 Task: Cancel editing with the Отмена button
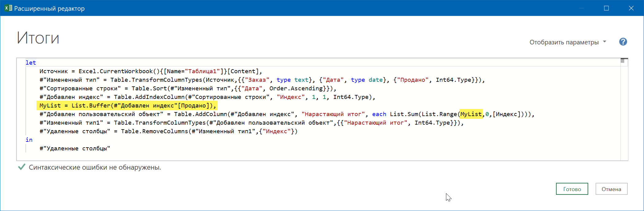pyautogui.click(x=611, y=189)
